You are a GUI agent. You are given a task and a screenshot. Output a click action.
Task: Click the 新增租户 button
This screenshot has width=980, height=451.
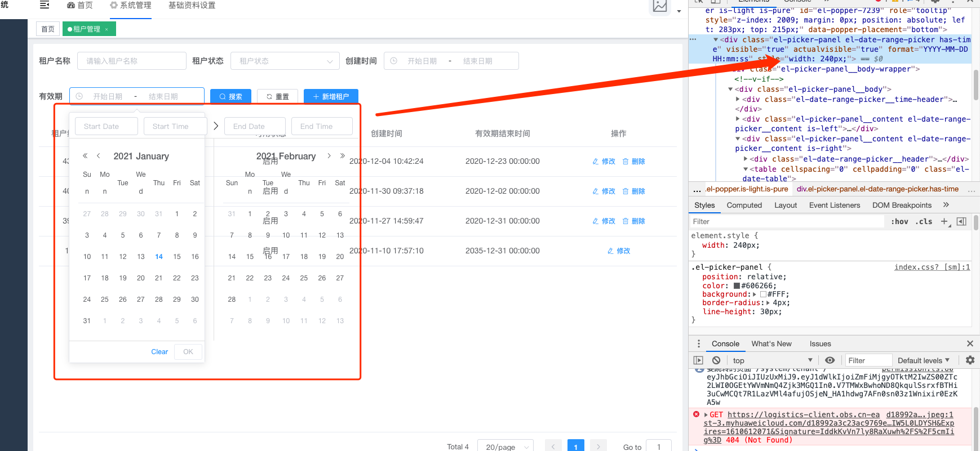[x=331, y=96]
